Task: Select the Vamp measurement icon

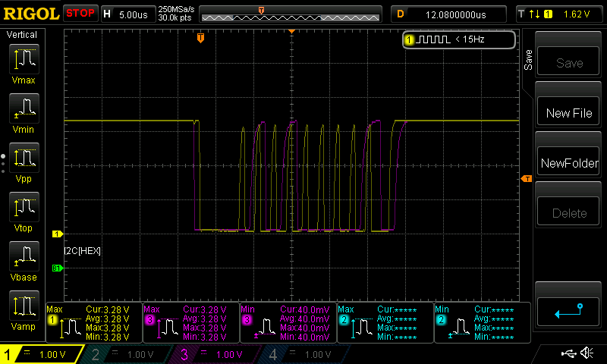Action: [24, 305]
